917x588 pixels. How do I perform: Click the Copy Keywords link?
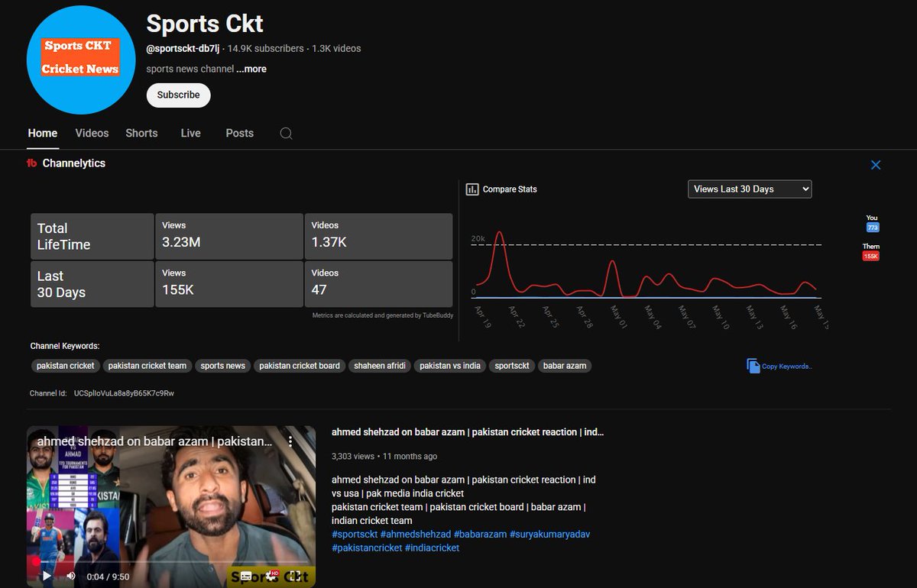tap(786, 367)
